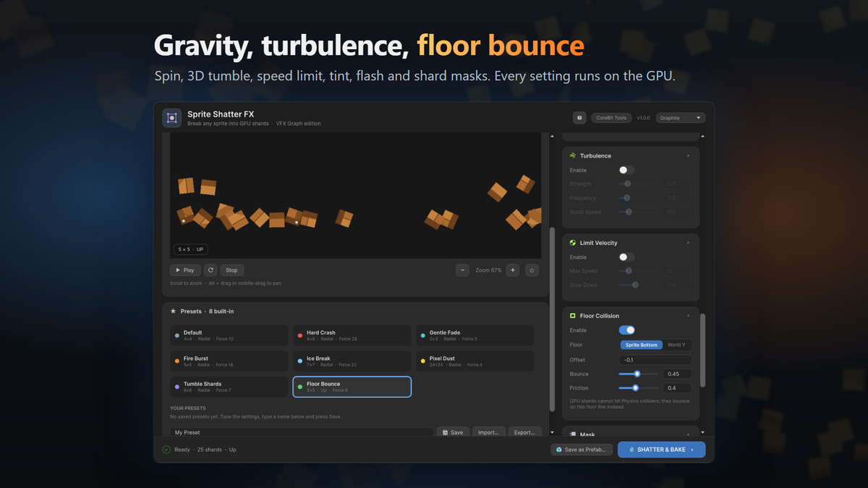Screen dimensions: 868x488
Task: Collapse the Turbulence section
Action: (x=688, y=156)
